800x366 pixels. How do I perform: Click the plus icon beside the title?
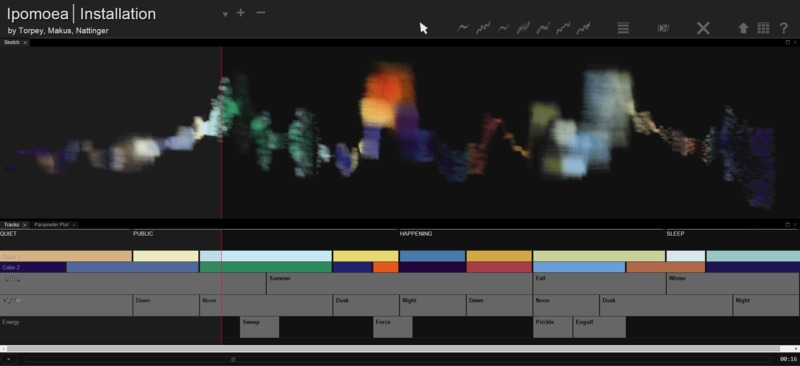241,12
